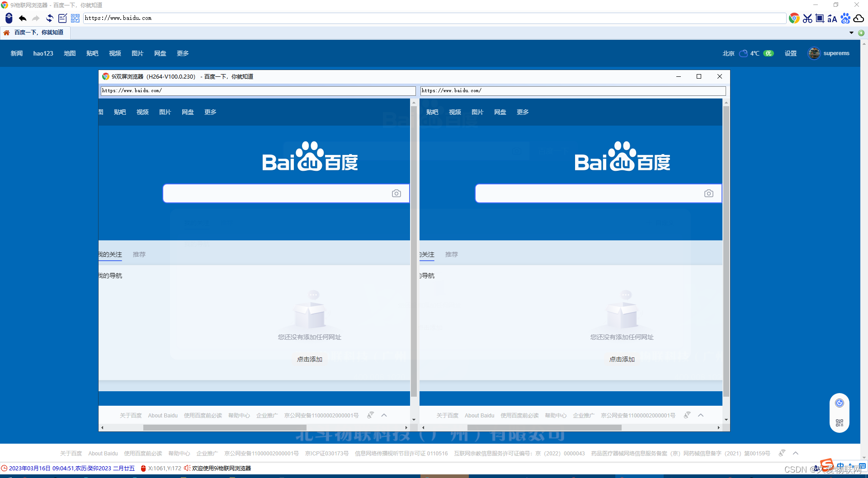The image size is (868, 478).
Task: Switch to the 新闻 menu item
Action: coord(16,53)
